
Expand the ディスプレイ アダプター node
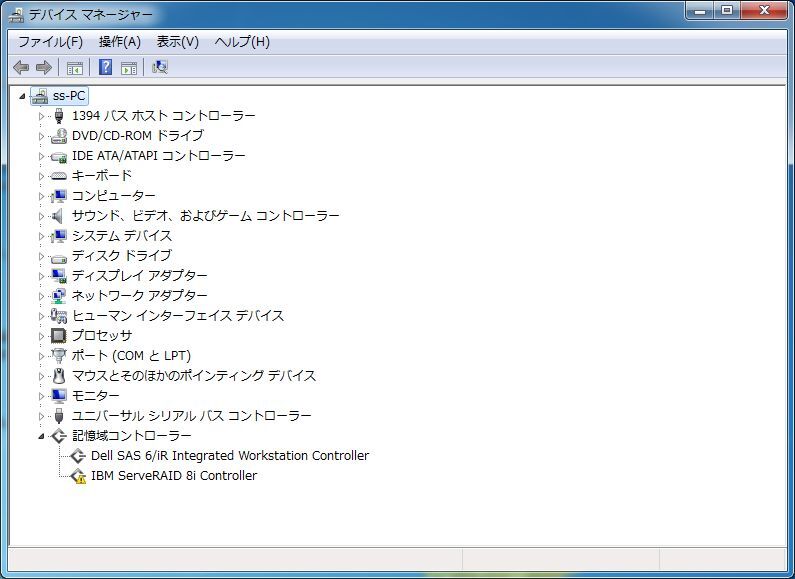click(x=41, y=276)
